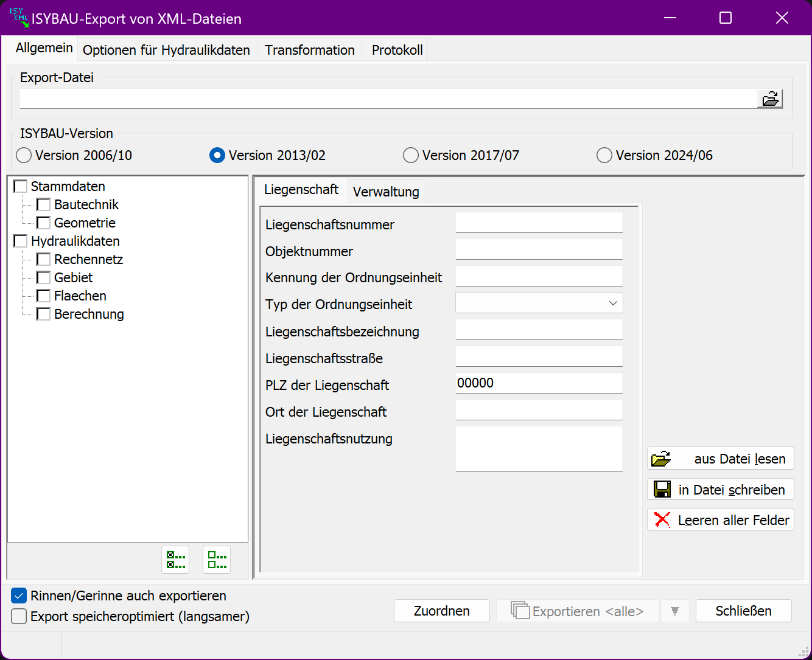Click the deselect-all checkboxes icon below tree
Image resolution: width=812 pixels, height=660 pixels.
[217, 560]
